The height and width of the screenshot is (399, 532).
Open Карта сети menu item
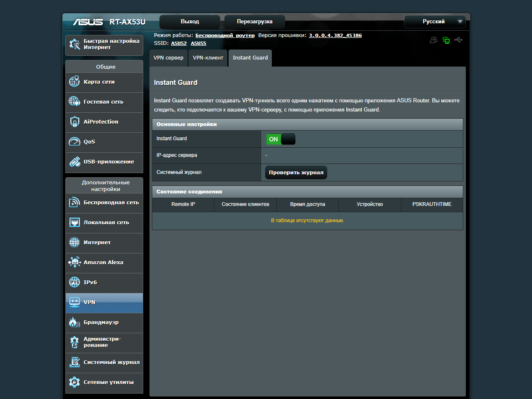pos(104,82)
